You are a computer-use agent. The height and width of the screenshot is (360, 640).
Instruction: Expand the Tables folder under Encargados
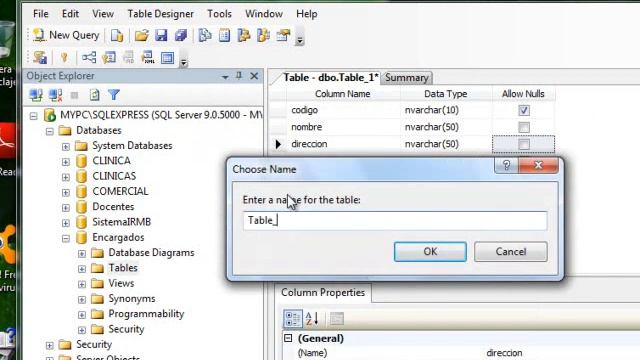pos(82,269)
